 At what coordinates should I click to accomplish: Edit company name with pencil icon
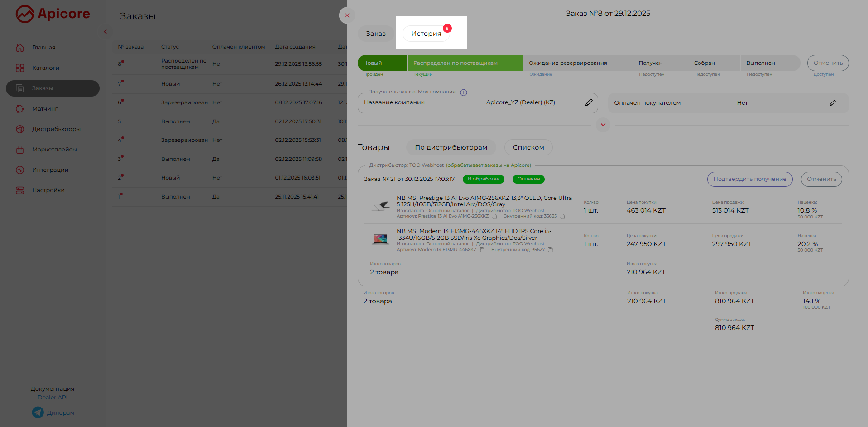(589, 102)
